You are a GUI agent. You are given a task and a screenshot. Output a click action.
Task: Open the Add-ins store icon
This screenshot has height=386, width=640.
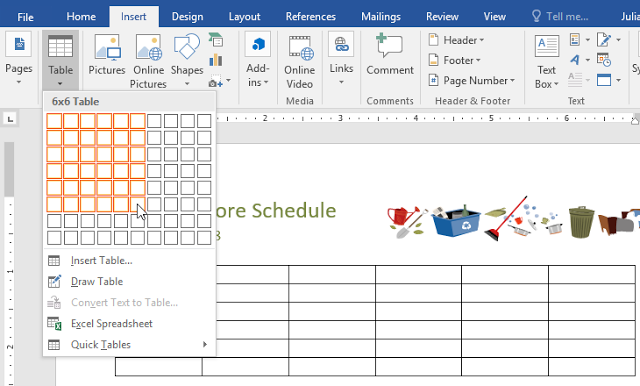[x=258, y=44]
